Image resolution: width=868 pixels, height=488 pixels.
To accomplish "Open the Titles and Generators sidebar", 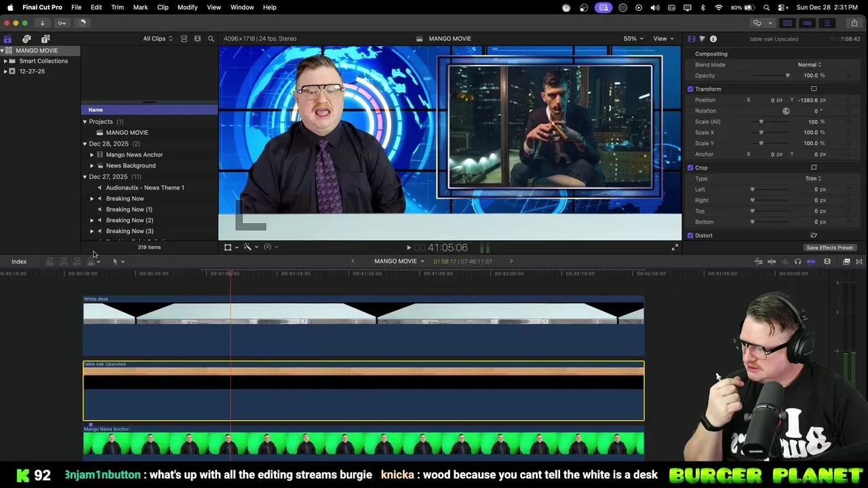I will pos(45,39).
